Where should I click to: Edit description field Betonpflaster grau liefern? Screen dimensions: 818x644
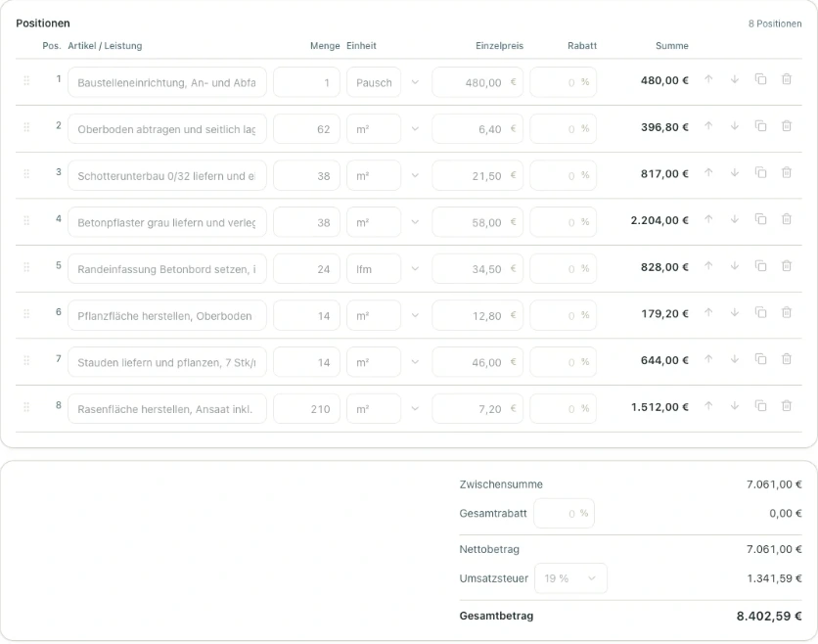point(167,222)
